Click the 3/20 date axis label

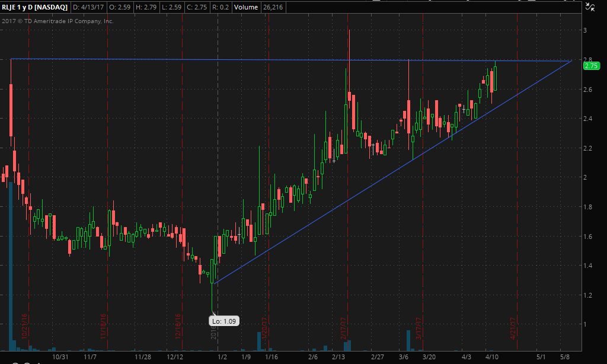click(429, 357)
